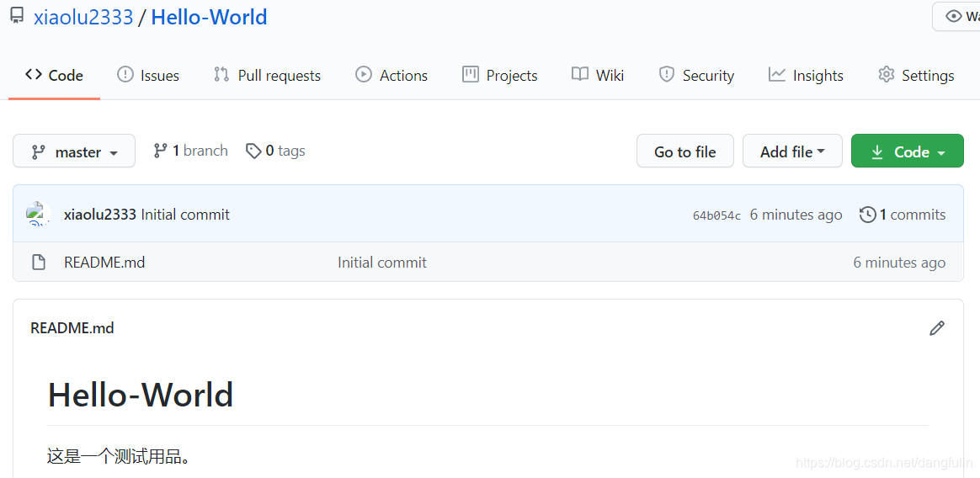Open the Initial commit message in header row
Image resolution: width=980 pixels, height=478 pixels.
coord(185,215)
